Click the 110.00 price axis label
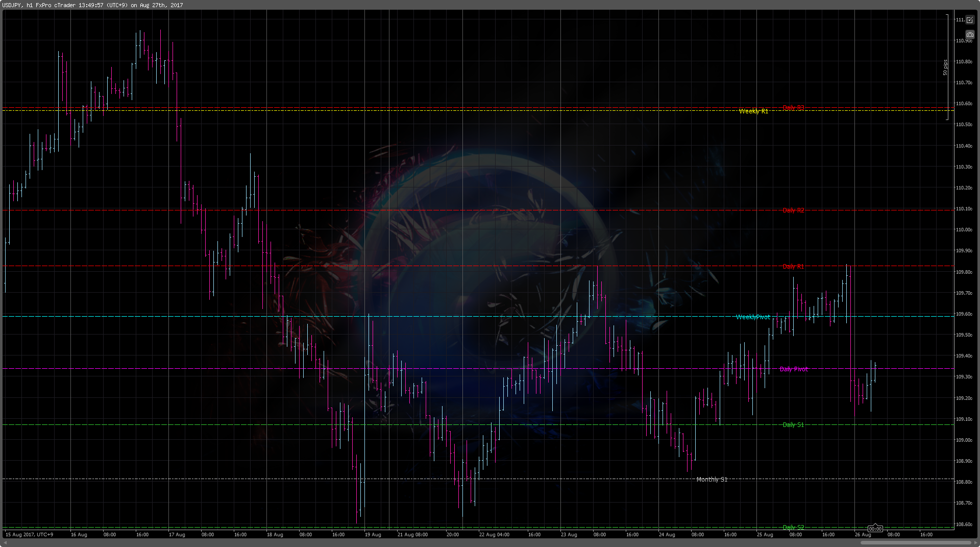Viewport: 980px width, 547px height. [964, 230]
